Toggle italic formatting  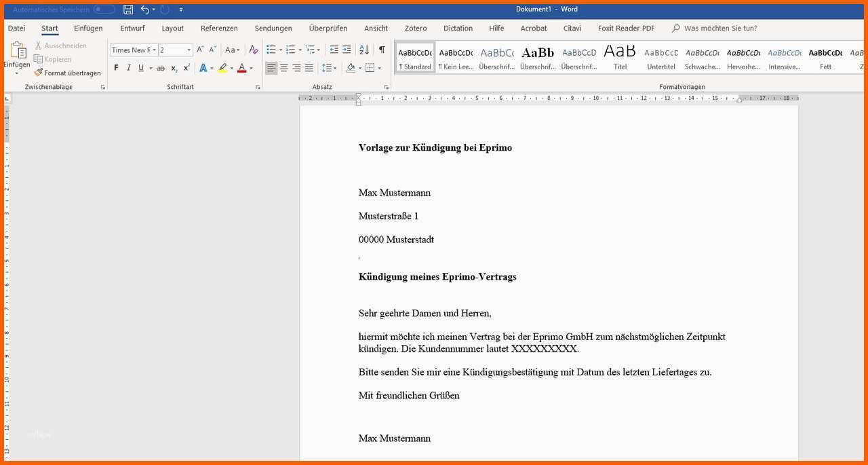pyautogui.click(x=128, y=68)
